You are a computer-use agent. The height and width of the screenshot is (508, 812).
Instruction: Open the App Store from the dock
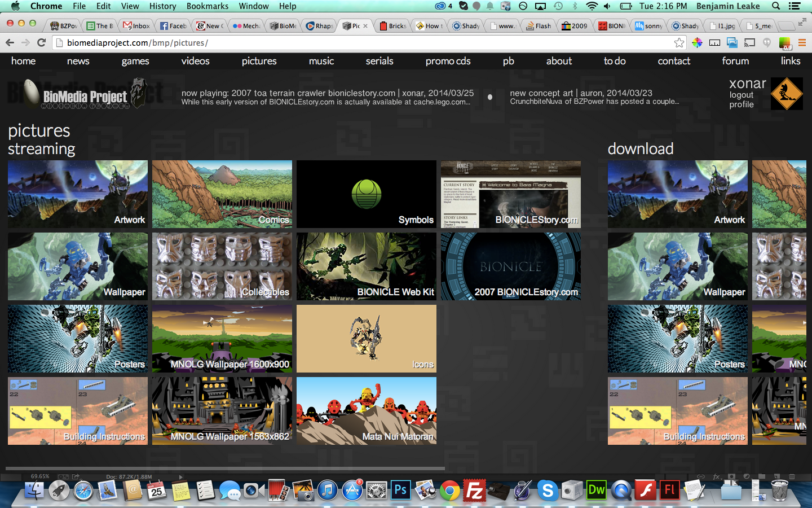pos(352,490)
